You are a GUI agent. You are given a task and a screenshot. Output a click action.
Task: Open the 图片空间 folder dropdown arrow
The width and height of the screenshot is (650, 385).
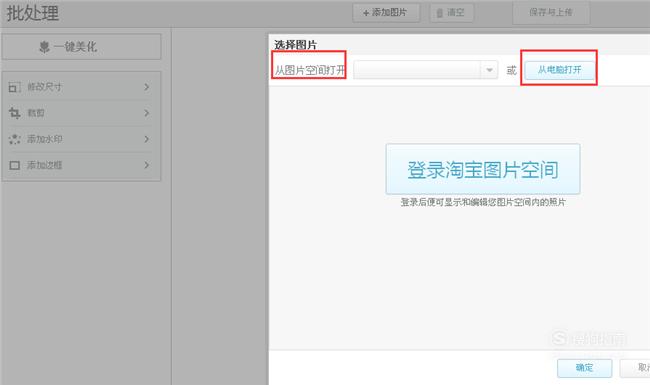pos(489,70)
